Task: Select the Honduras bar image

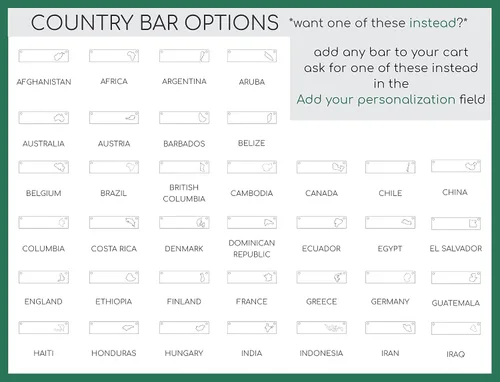Action: point(114,328)
